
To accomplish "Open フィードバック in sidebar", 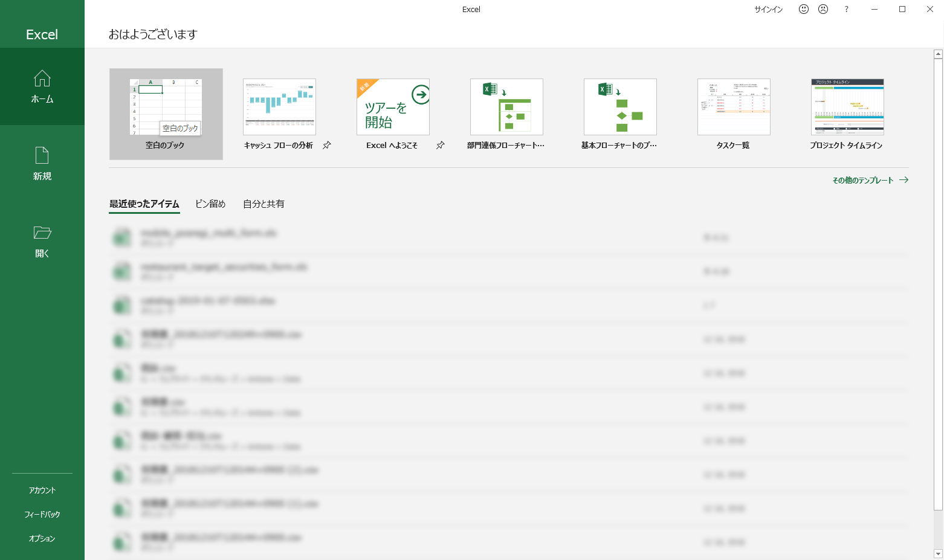I will click(x=42, y=515).
